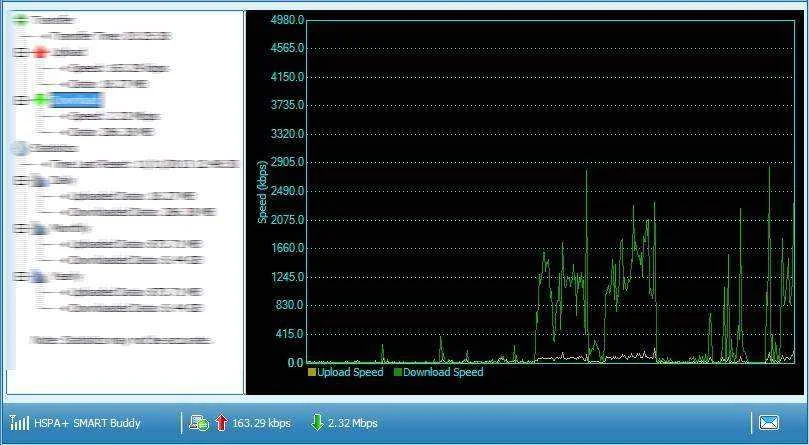Screen dimensions: 809x445
Task: Collapse the Yearly statistics tree node
Action: click(x=18, y=276)
